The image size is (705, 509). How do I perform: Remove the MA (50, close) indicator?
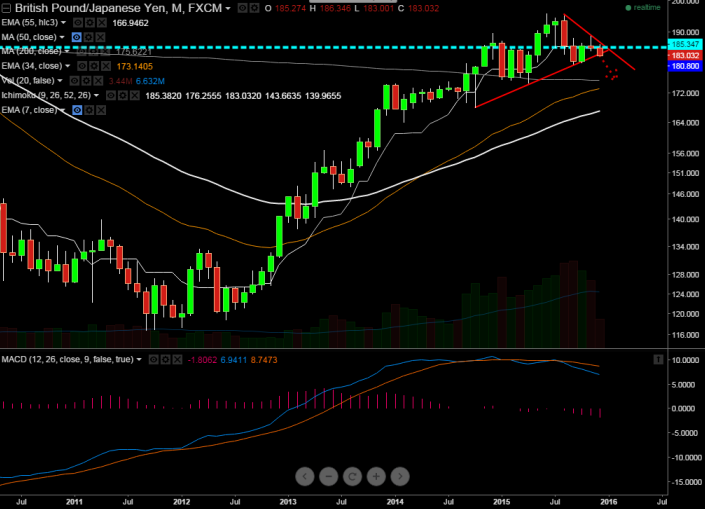coord(101,37)
